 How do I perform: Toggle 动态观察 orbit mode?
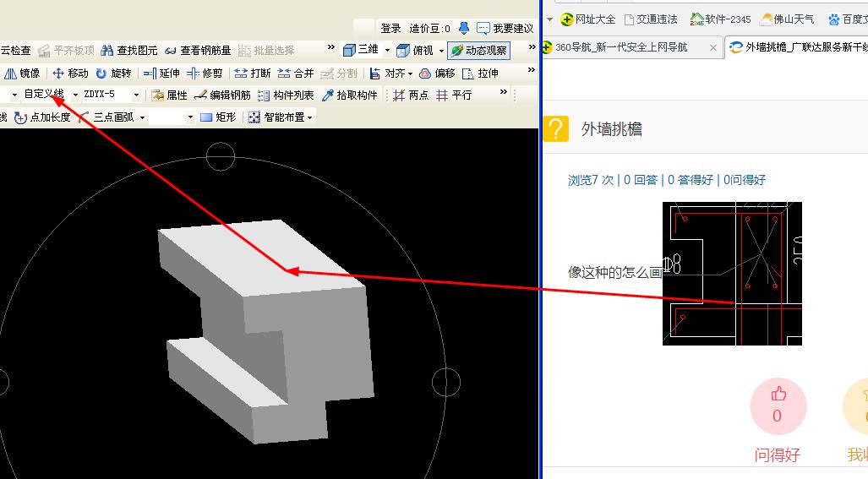[x=479, y=51]
